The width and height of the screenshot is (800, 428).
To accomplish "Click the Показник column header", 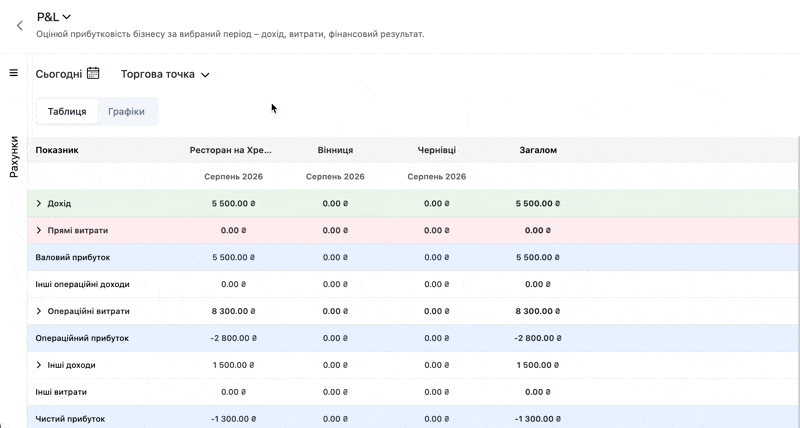I will click(x=57, y=150).
